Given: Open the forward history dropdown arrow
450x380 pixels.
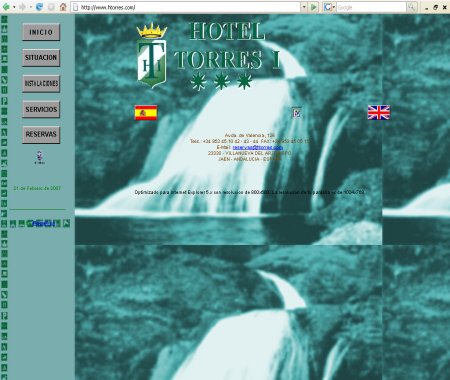Looking at the screenshot, I should 30,7.
